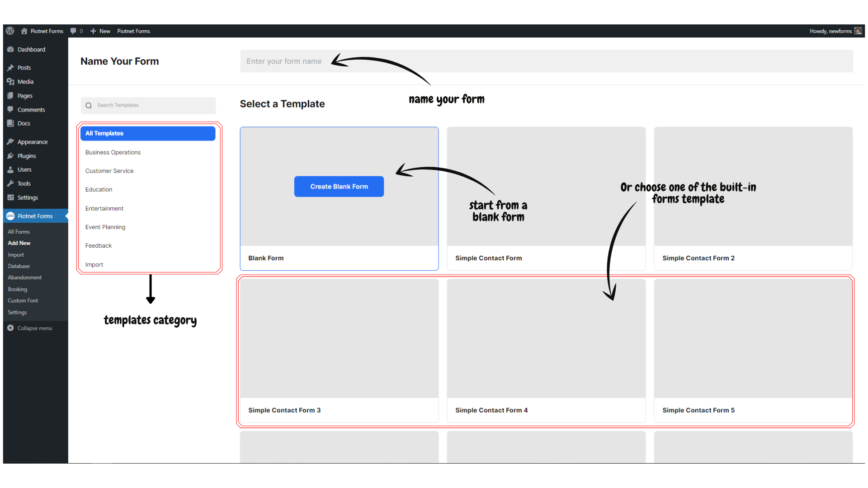868x488 pixels.
Task: Click the Posts pushpin icon
Action: [x=10, y=67]
